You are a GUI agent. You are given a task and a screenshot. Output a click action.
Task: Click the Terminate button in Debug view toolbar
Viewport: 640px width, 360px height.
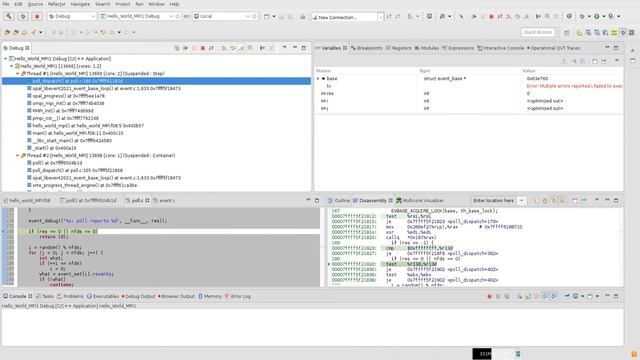click(x=202, y=48)
